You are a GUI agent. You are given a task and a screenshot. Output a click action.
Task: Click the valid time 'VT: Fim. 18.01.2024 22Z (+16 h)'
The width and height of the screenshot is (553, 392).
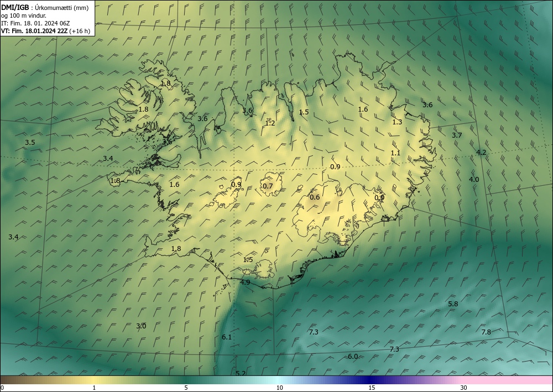[x=45, y=31]
